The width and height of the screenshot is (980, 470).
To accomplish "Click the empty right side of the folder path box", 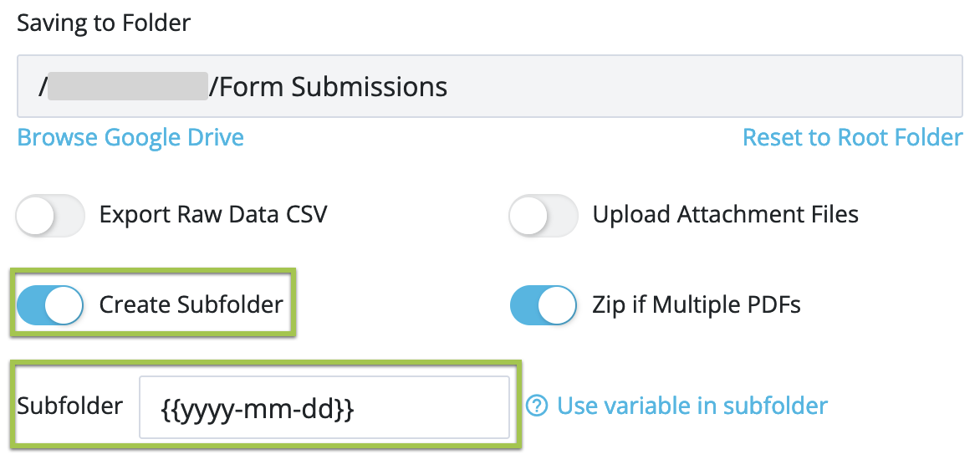I will 711,86.
